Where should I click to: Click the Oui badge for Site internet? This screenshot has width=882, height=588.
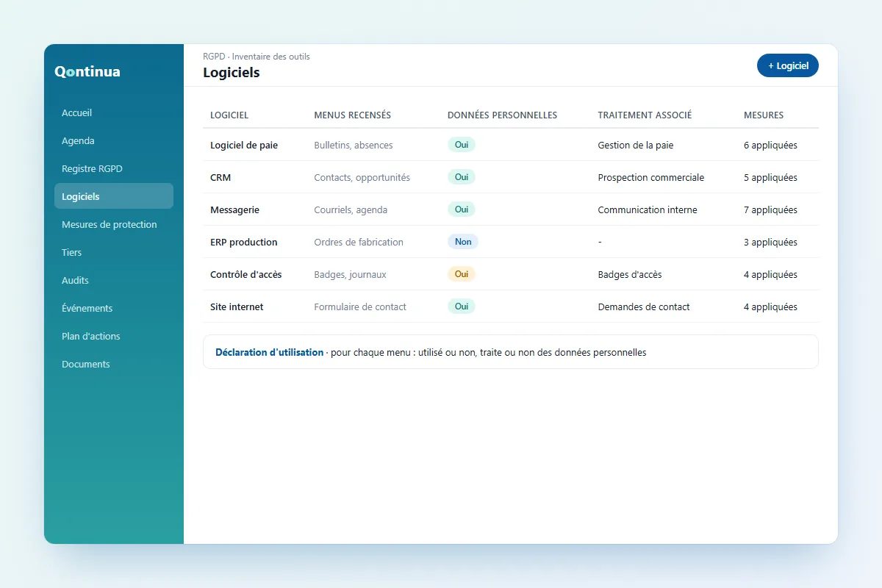pyautogui.click(x=462, y=306)
